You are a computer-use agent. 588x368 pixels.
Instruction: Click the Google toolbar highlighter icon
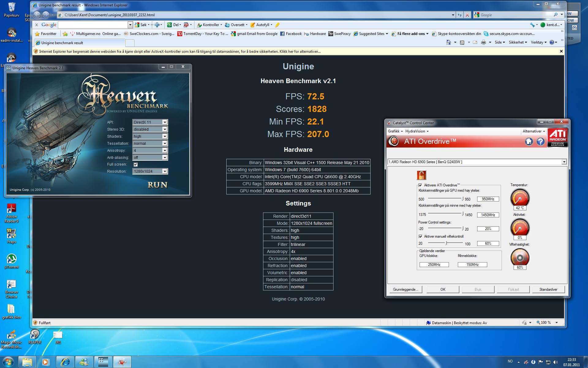click(277, 25)
